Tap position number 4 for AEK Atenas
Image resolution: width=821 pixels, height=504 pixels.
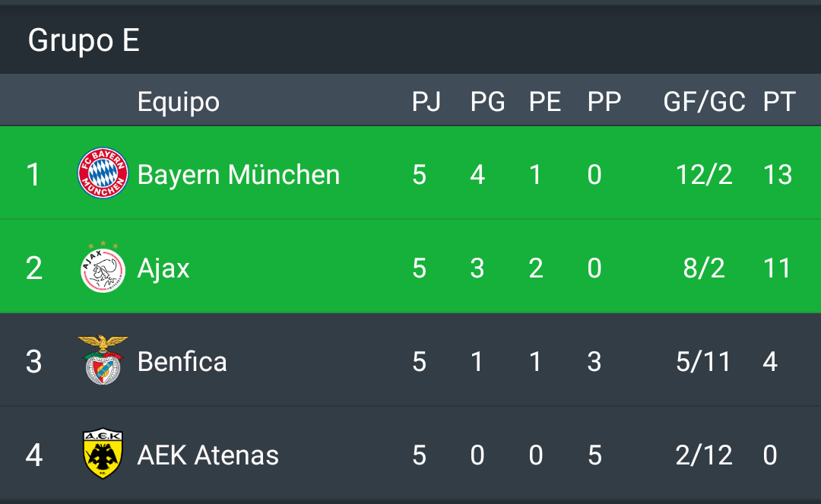[33, 455]
